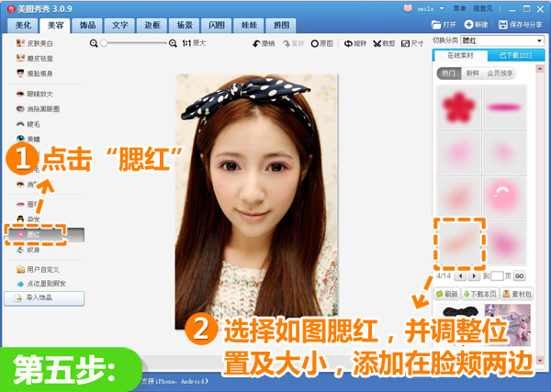Switch to the 美化 tab
The width and height of the screenshot is (551, 392).
23,26
